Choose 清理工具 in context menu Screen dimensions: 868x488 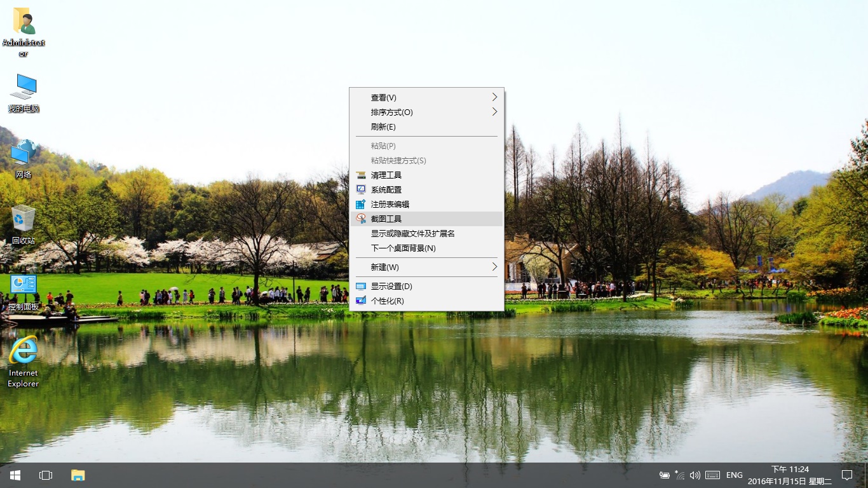click(x=427, y=175)
